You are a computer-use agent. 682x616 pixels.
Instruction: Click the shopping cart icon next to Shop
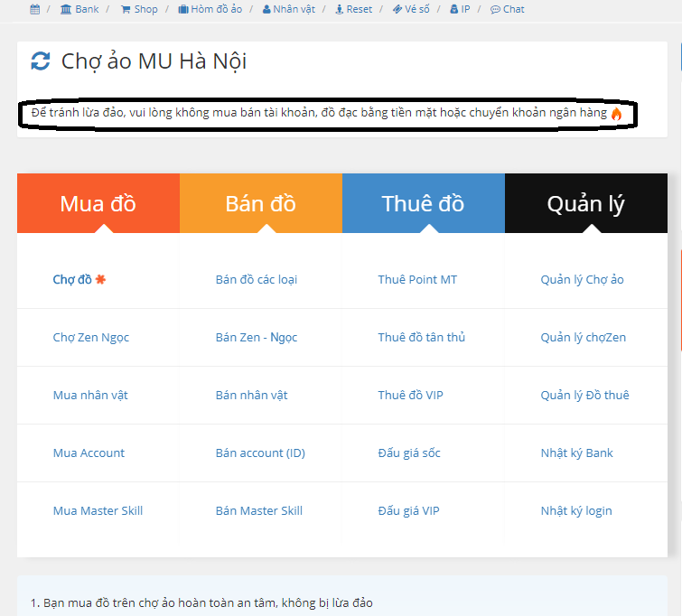pyautogui.click(x=126, y=9)
